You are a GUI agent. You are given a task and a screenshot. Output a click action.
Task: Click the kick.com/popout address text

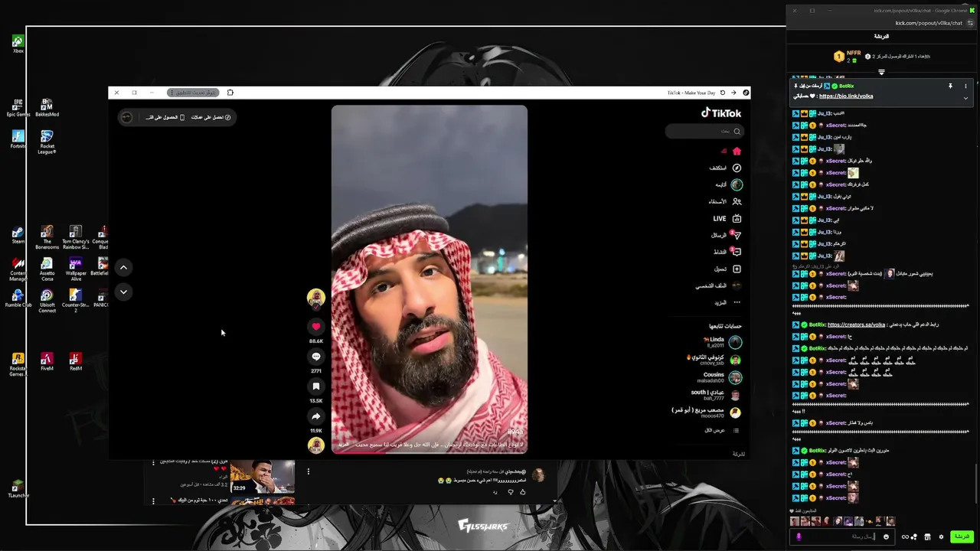[x=928, y=23]
